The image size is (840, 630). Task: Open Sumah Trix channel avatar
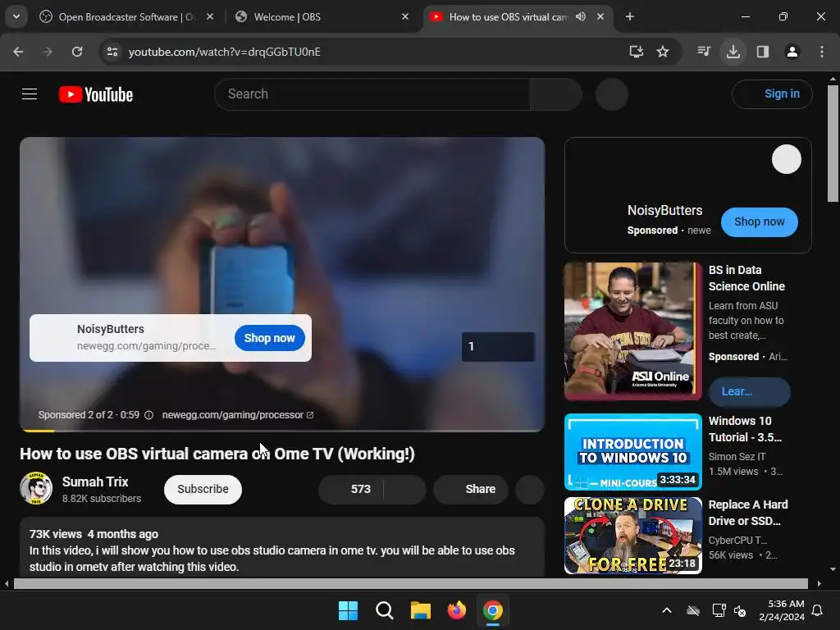click(36, 488)
